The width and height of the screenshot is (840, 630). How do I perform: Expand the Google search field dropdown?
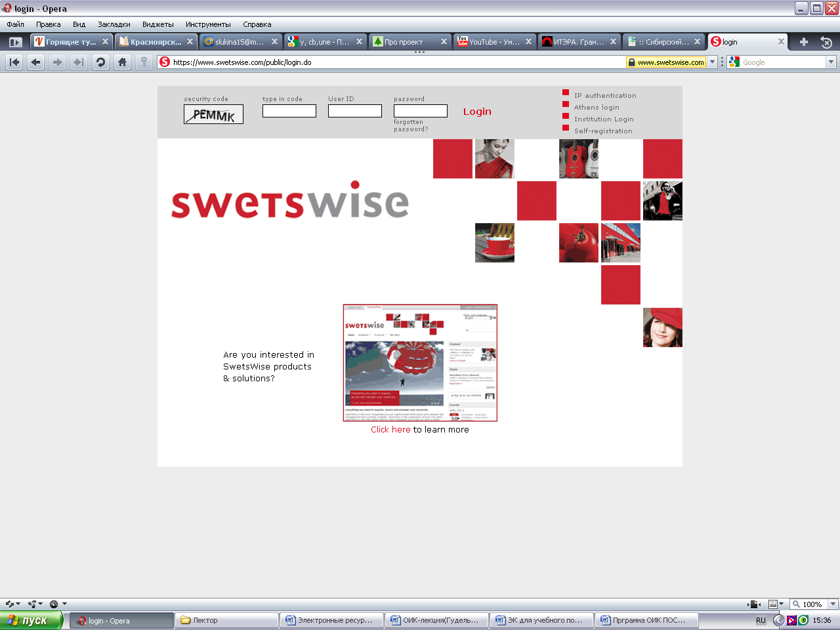(x=831, y=62)
